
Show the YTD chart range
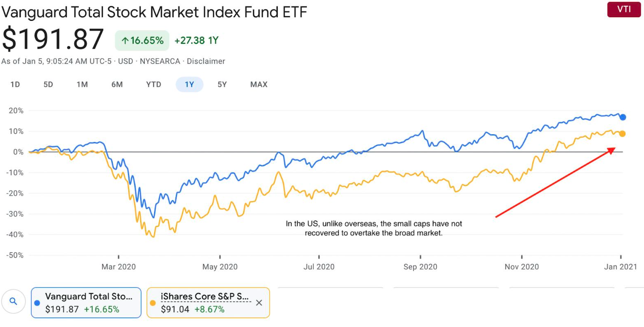click(x=154, y=85)
